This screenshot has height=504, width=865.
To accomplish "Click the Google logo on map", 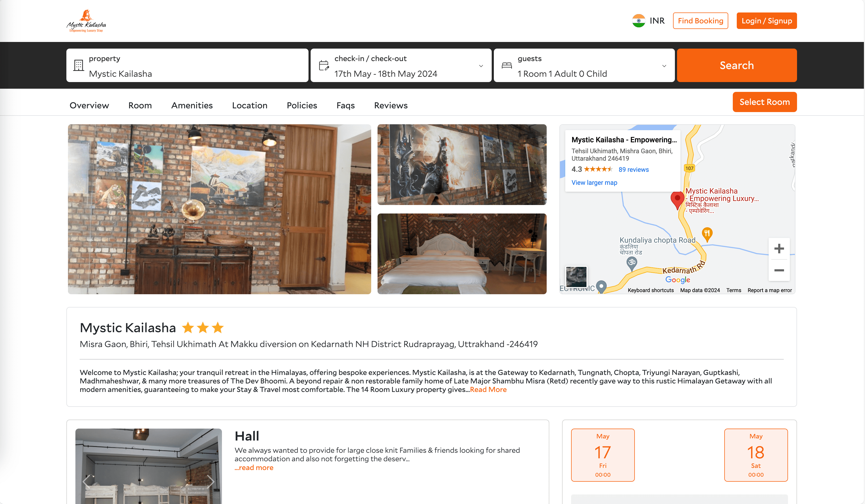I will click(678, 280).
